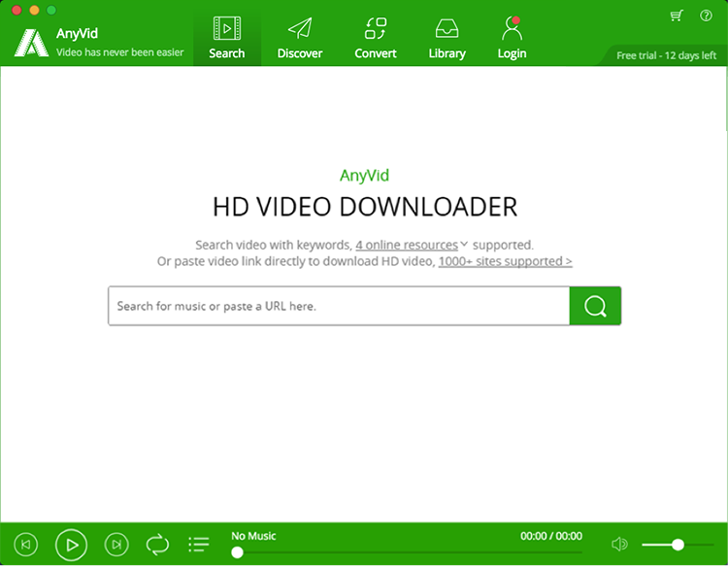Click the 00:00 / 00:00 time display
The width and height of the screenshot is (728, 566).
(x=551, y=536)
